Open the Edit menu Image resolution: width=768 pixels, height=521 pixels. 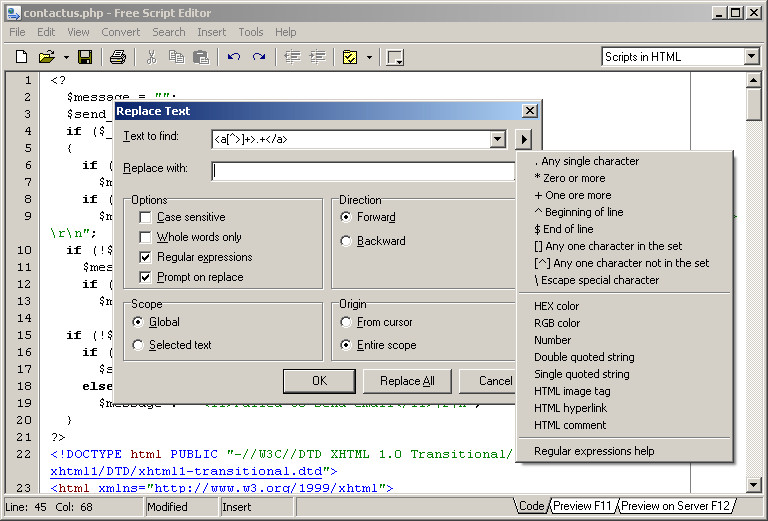point(46,32)
